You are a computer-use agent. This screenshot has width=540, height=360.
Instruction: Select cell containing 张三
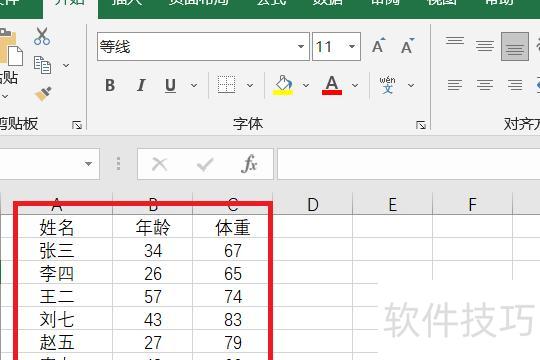click(x=57, y=250)
